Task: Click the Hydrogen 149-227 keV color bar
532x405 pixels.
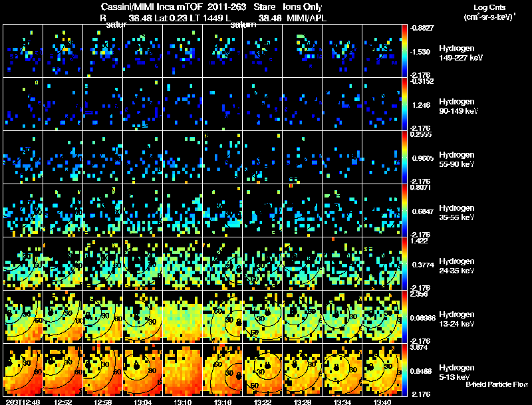Action: [406, 51]
